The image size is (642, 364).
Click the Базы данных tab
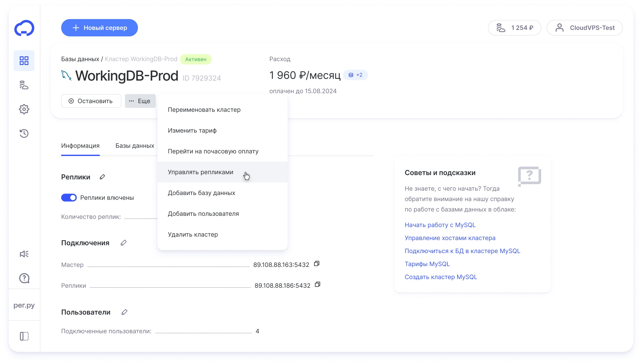click(x=134, y=145)
